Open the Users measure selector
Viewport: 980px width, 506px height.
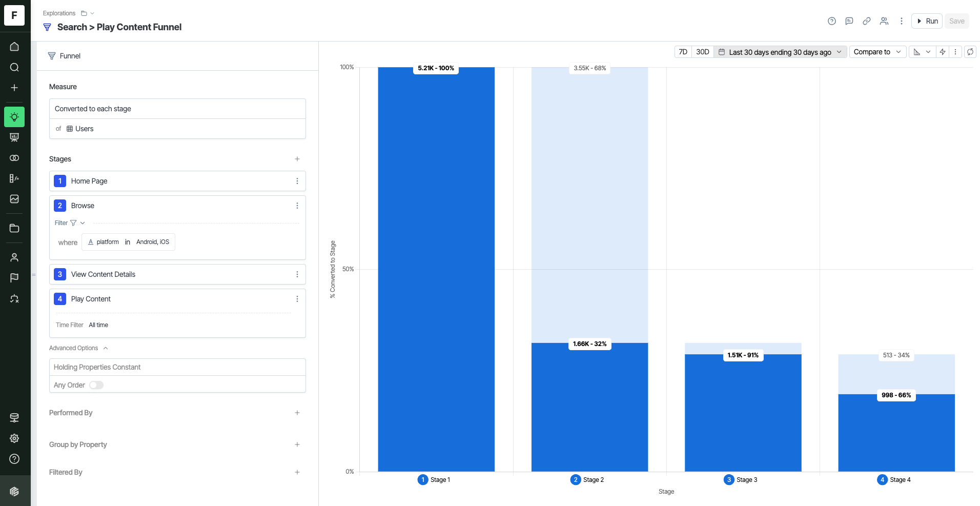(x=177, y=129)
